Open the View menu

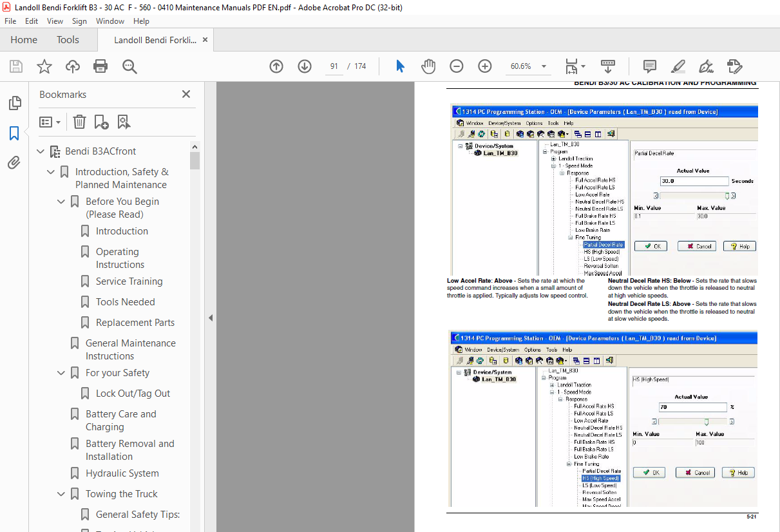55,21
